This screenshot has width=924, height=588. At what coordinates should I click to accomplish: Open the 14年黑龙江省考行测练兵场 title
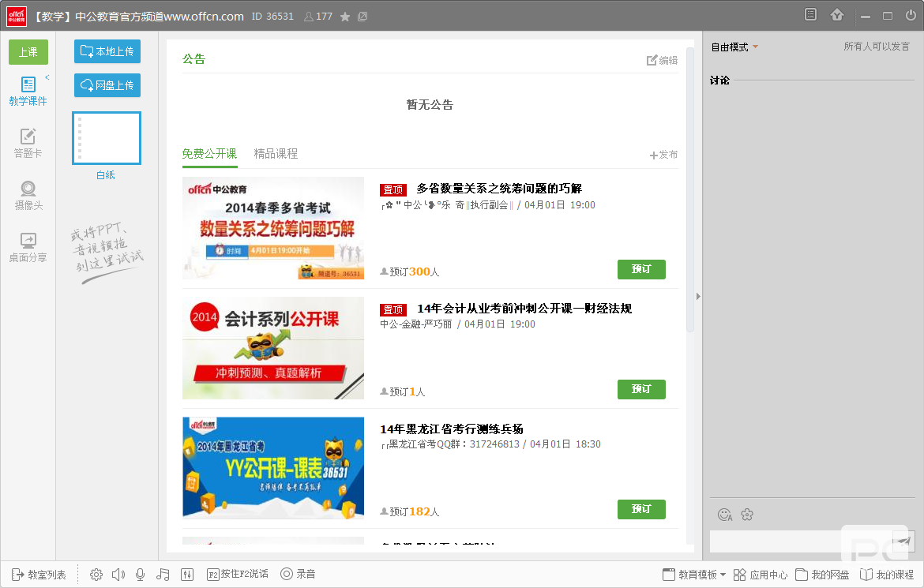pos(452,429)
